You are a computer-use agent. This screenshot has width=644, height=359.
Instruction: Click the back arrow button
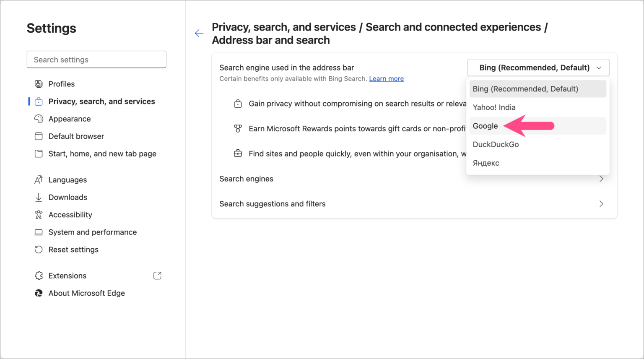[x=199, y=33]
